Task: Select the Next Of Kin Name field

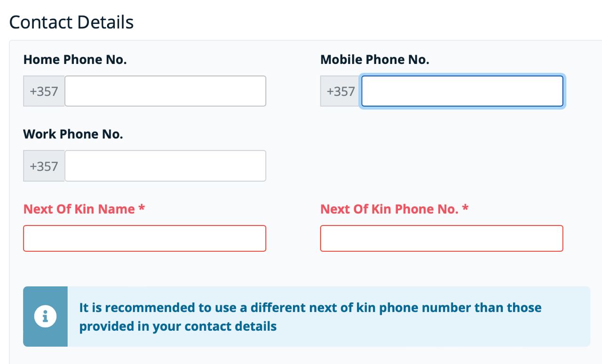Action: click(144, 239)
